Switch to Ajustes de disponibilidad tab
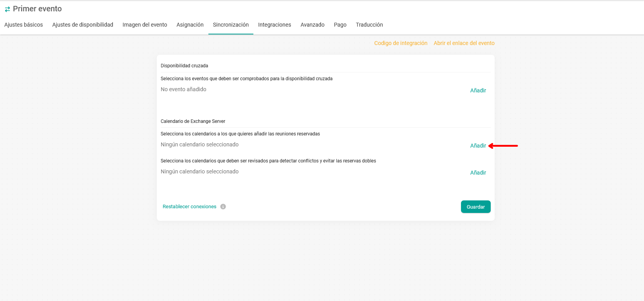This screenshot has width=644, height=301. click(x=83, y=25)
